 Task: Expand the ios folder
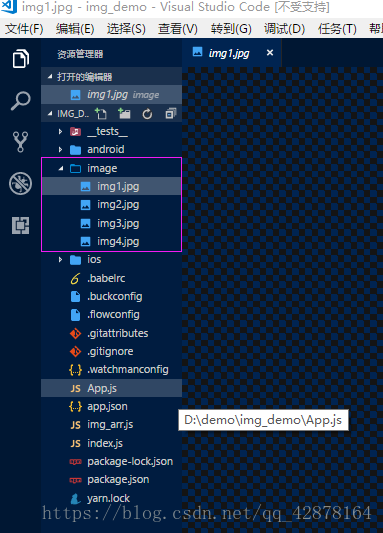click(111, 260)
